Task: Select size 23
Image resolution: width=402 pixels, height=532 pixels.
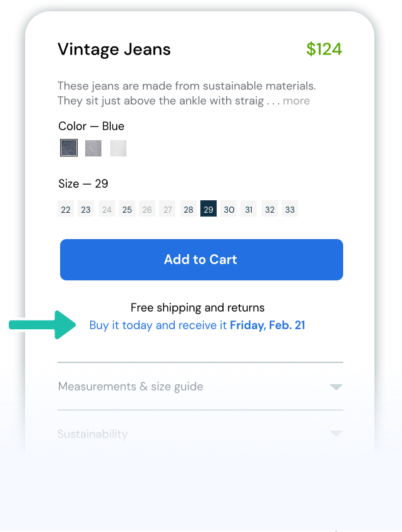Action: click(86, 209)
